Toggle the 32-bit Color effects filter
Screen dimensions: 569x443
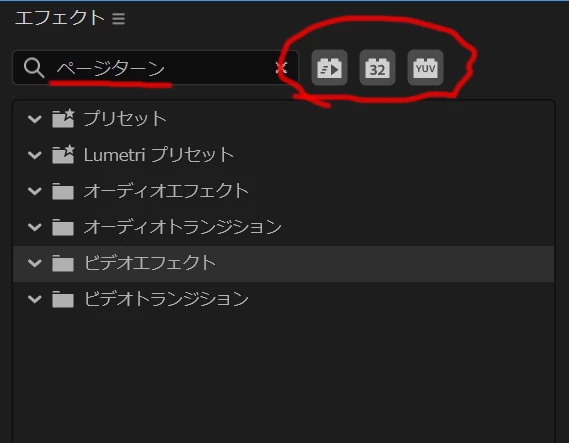pyautogui.click(x=377, y=68)
